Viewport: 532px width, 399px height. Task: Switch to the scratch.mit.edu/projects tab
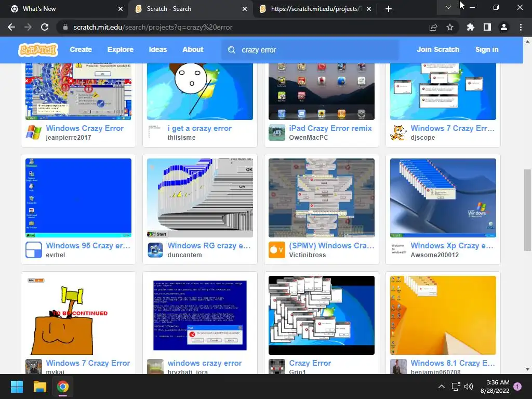[315, 9]
